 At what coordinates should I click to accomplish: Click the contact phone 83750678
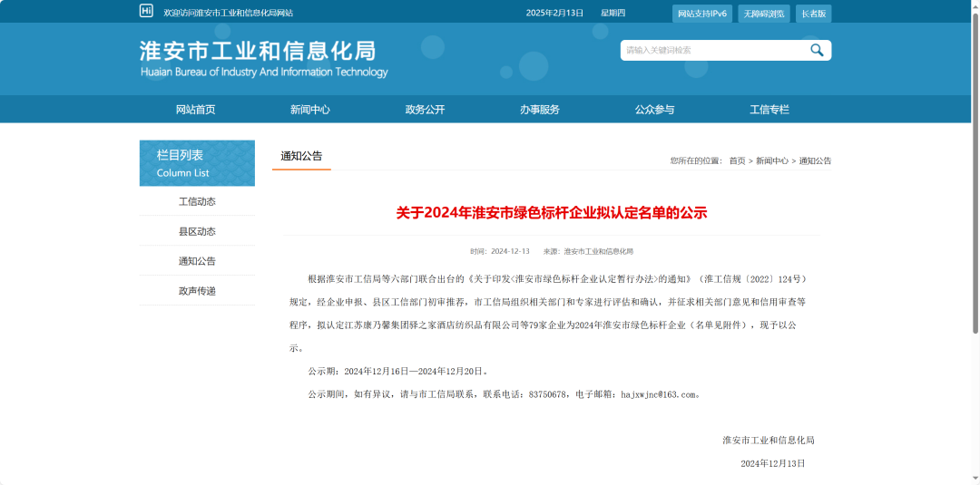(x=547, y=394)
